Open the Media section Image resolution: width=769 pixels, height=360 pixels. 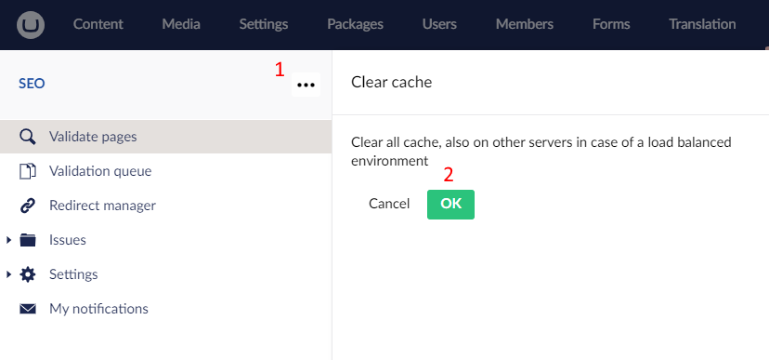(181, 24)
